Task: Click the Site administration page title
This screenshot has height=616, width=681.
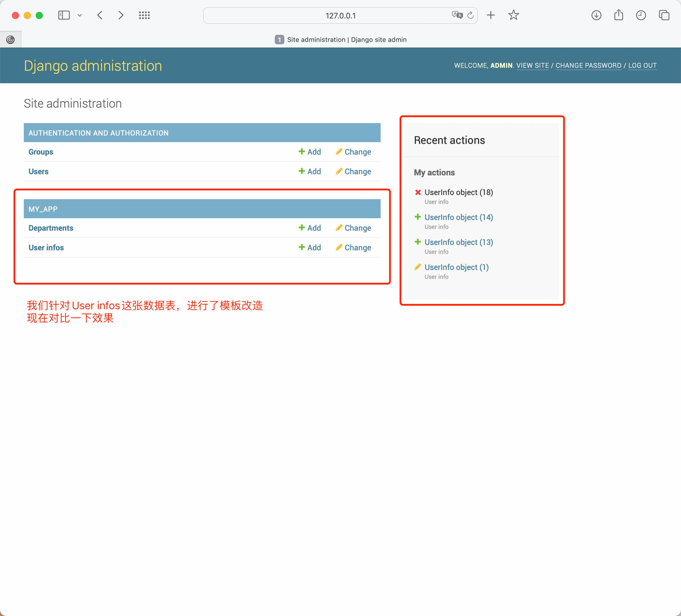Action: (x=73, y=103)
